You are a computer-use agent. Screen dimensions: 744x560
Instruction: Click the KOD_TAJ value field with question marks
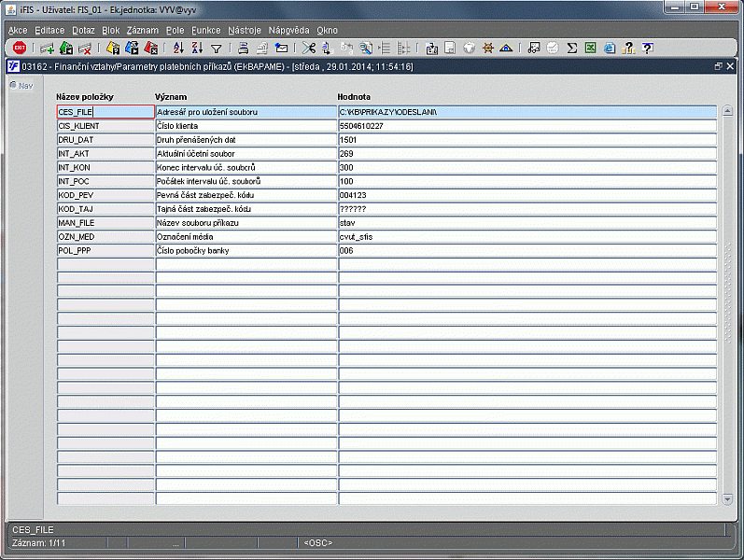pyautogui.click(x=527, y=209)
